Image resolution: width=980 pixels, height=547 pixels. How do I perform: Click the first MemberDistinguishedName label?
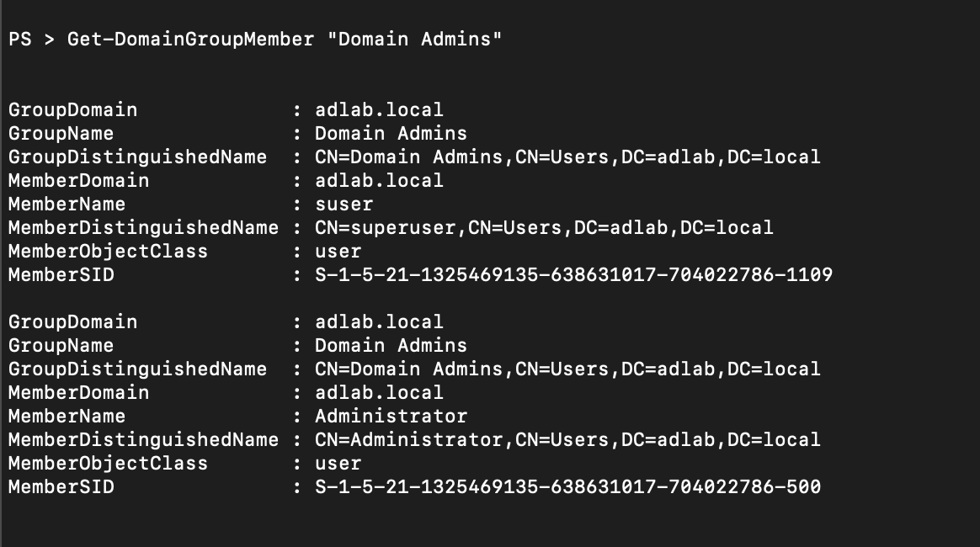tap(143, 227)
